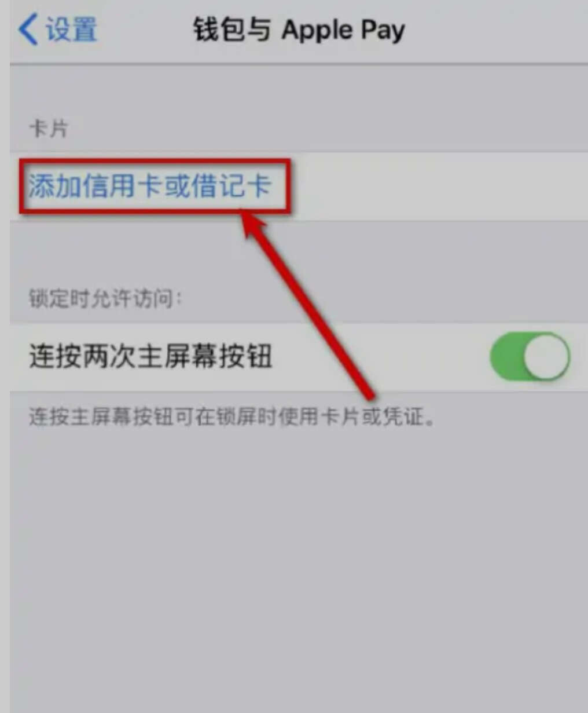Click the light strip along the left edge

pos(5,356)
